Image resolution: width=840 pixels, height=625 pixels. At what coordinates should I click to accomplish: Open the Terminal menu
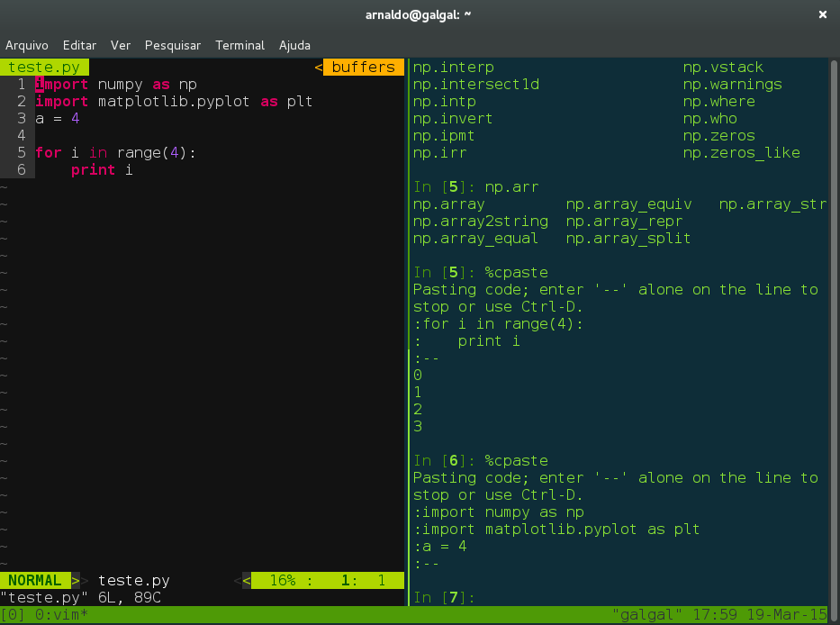point(239,45)
